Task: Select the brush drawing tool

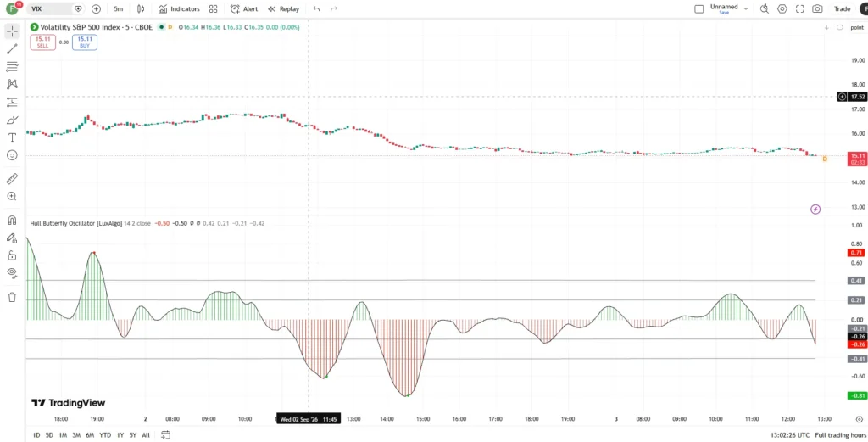Action: click(12, 120)
